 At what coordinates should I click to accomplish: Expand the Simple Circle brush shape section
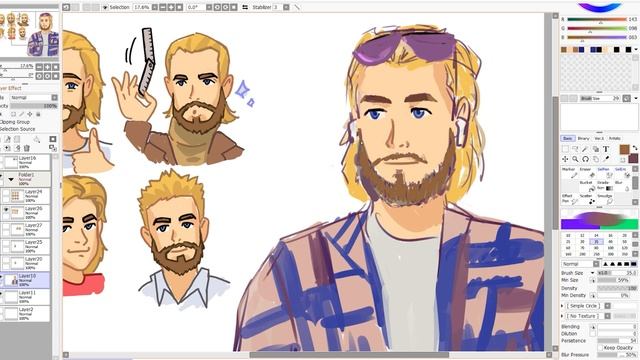pos(562,306)
